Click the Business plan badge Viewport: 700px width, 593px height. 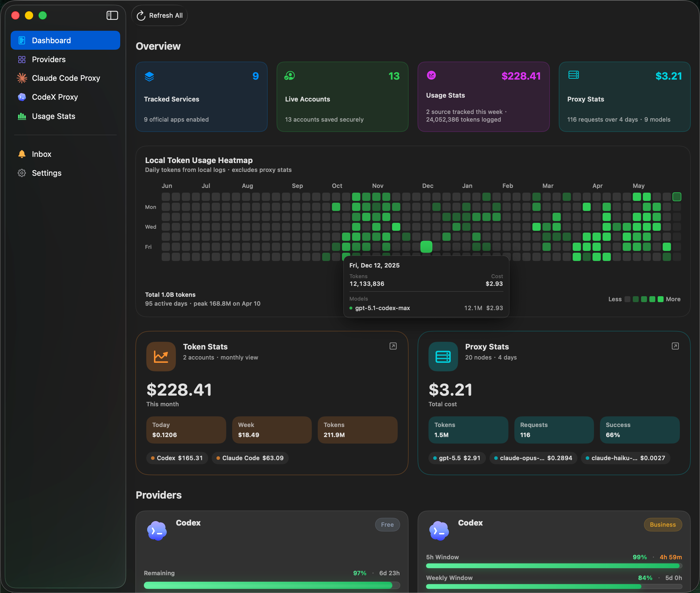(663, 525)
